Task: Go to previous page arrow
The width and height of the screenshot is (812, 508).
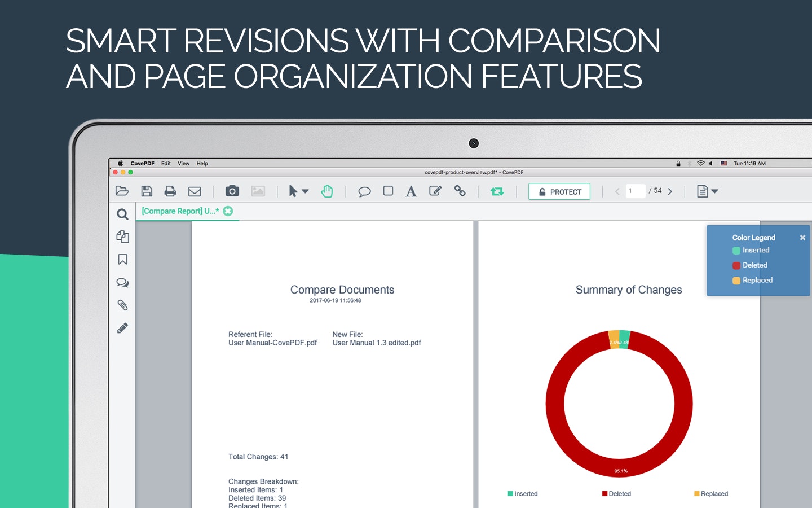Action: tap(617, 191)
